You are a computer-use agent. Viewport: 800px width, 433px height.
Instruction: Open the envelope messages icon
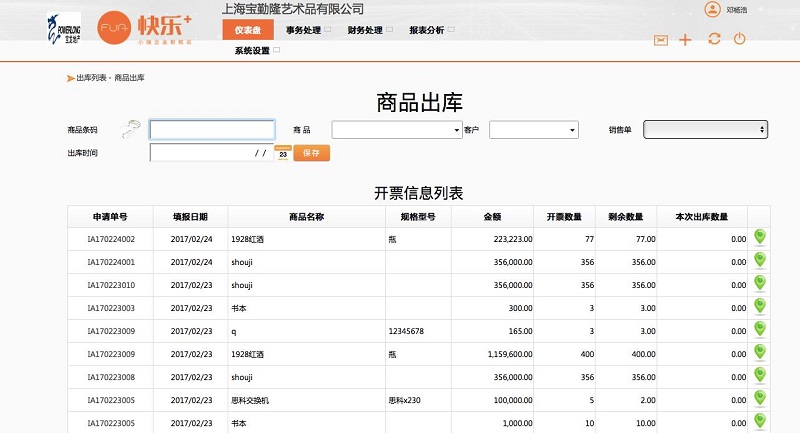660,40
